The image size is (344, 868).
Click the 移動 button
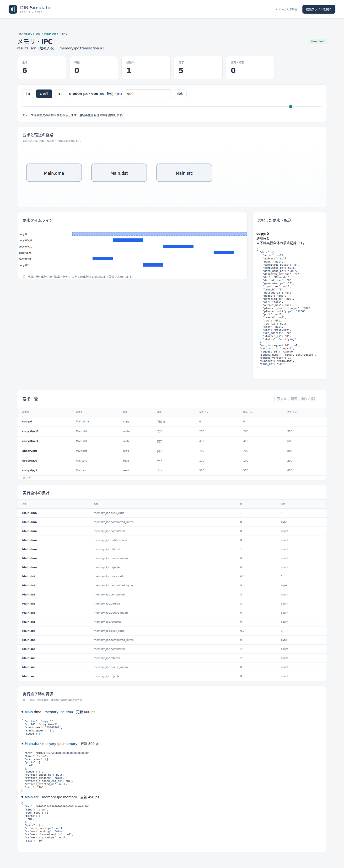click(180, 94)
